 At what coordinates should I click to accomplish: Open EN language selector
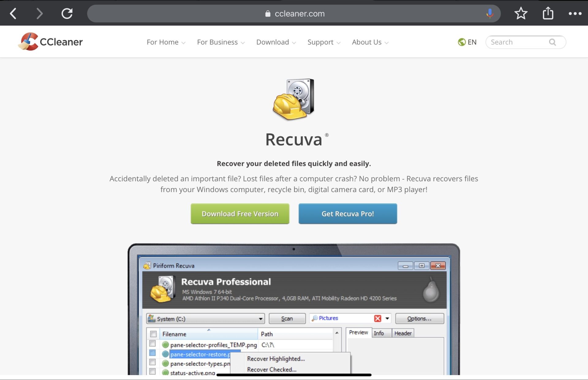click(x=467, y=42)
